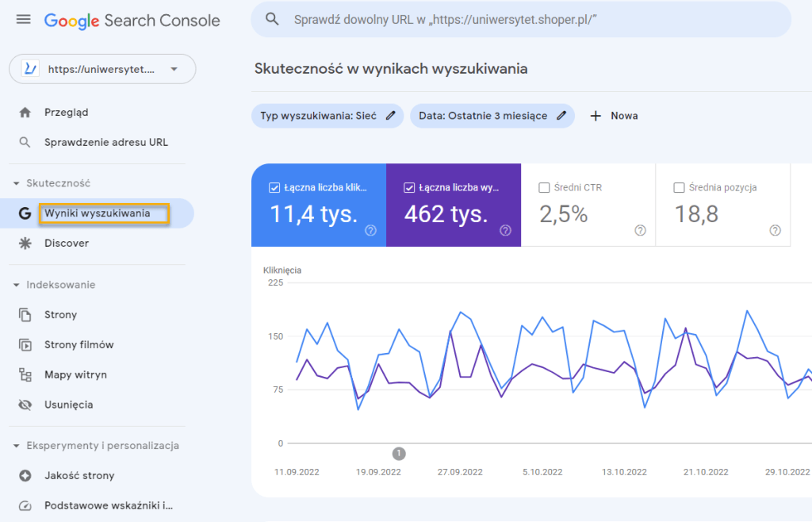
Task: Click the Usunięcia crossed-eye icon
Action: click(25, 405)
